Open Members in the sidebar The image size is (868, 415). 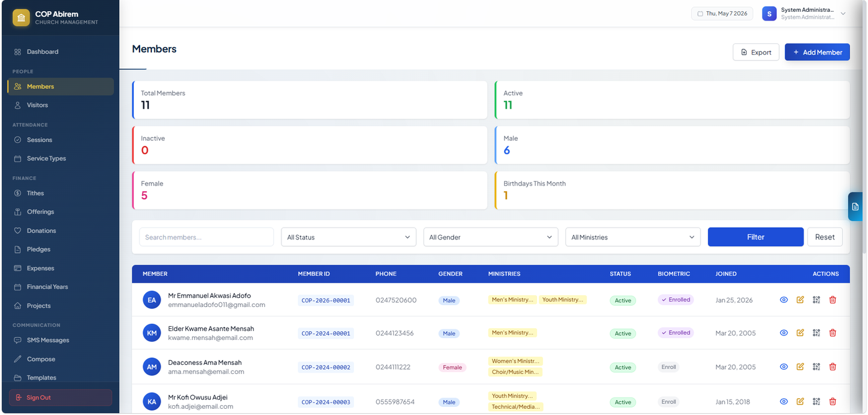tap(60, 86)
